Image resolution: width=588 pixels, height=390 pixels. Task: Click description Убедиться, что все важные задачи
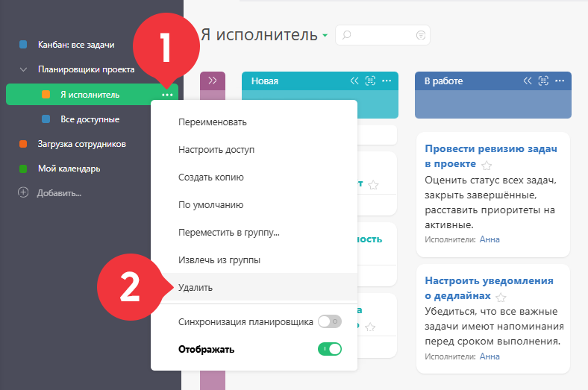point(494,327)
